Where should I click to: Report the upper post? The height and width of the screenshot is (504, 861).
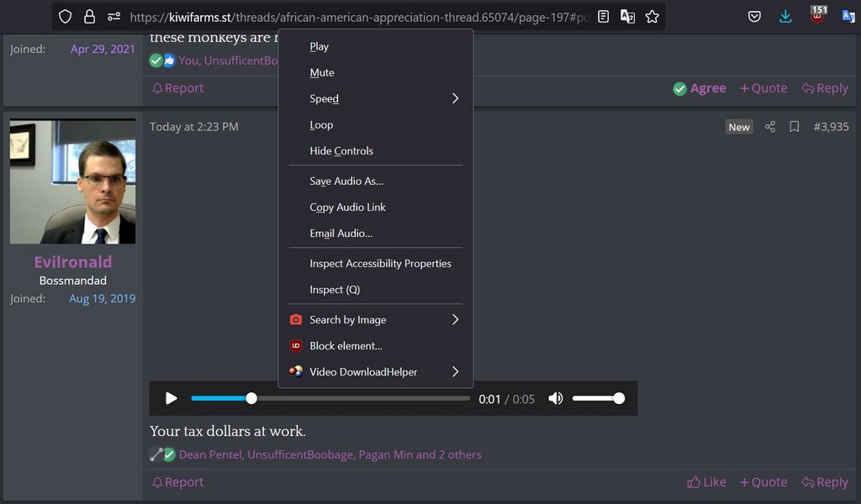[177, 88]
